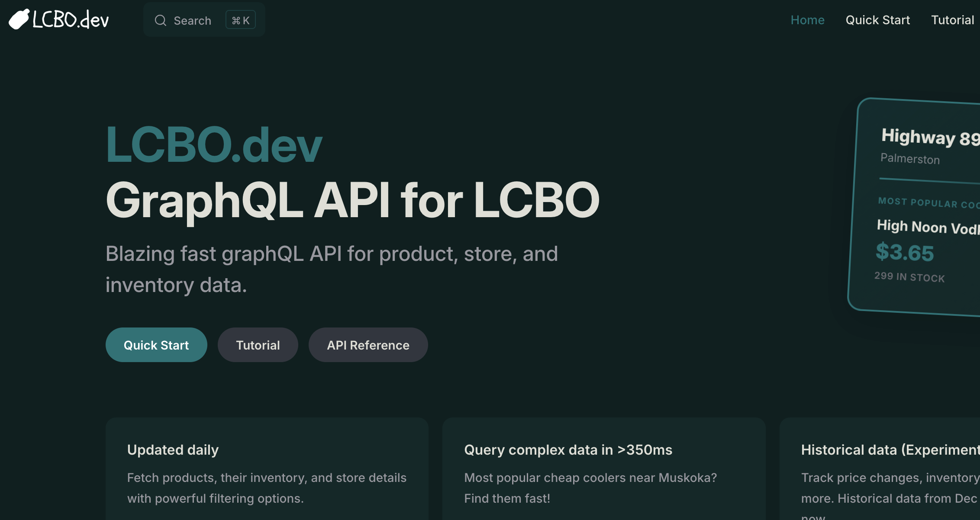Viewport: 980px width, 520px height.
Task: Click the Palmerston location text
Action: coord(910,159)
